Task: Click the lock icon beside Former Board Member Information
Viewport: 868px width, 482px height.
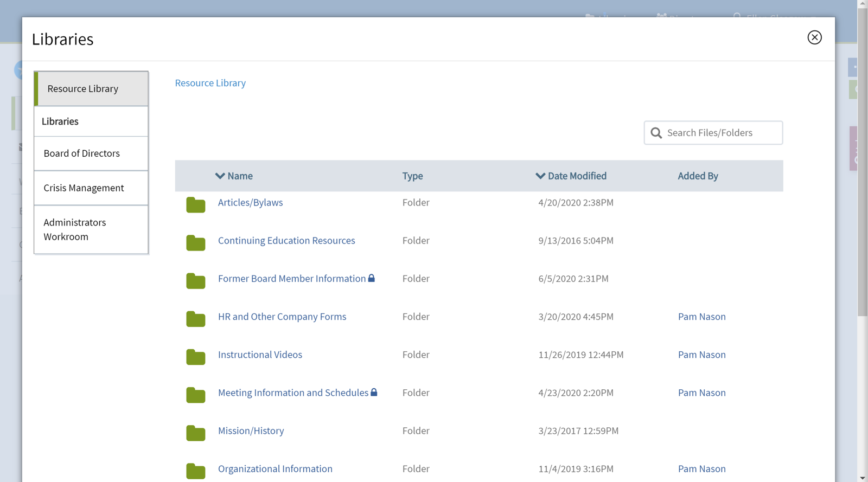Action: (x=372, y=278)
